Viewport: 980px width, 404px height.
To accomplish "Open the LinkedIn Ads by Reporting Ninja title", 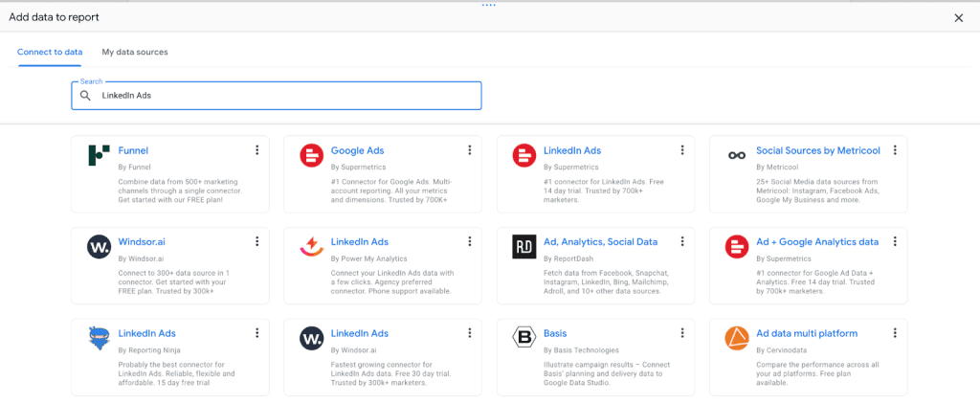I will pyautogui.click(x=146, y=333).
